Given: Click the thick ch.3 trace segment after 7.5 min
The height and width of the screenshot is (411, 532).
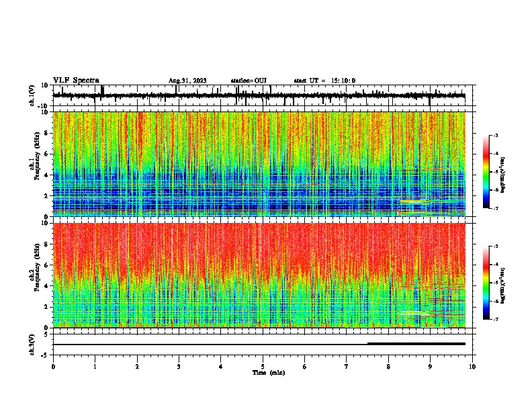Looking at the screenshot, I should pos(416,344).
